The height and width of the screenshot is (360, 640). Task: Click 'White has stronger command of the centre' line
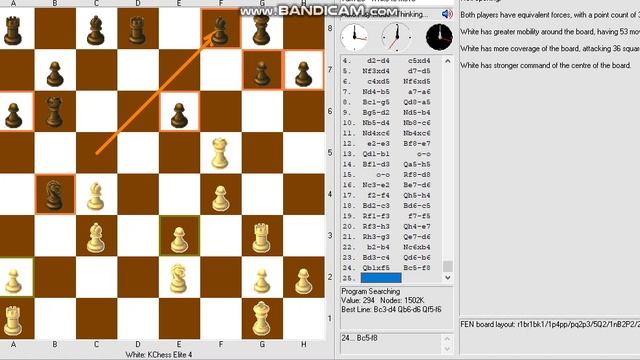pos(546,65)
